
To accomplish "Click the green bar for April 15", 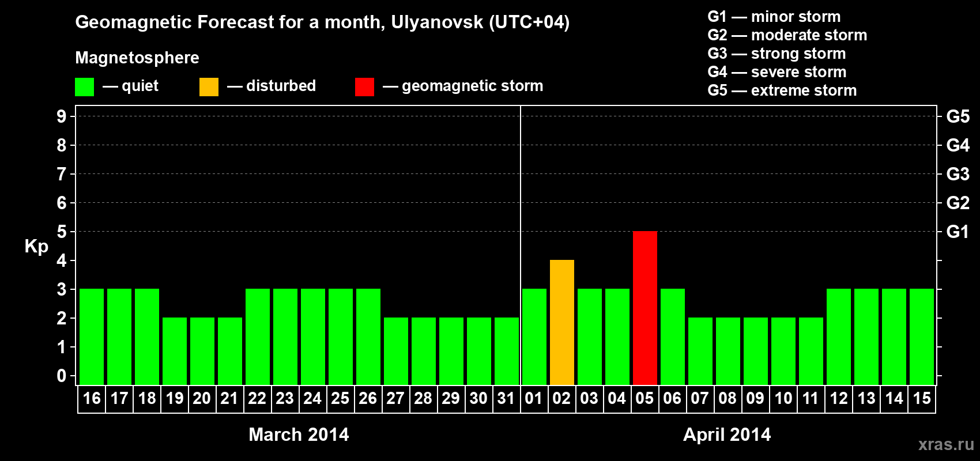I will (922, 337).
